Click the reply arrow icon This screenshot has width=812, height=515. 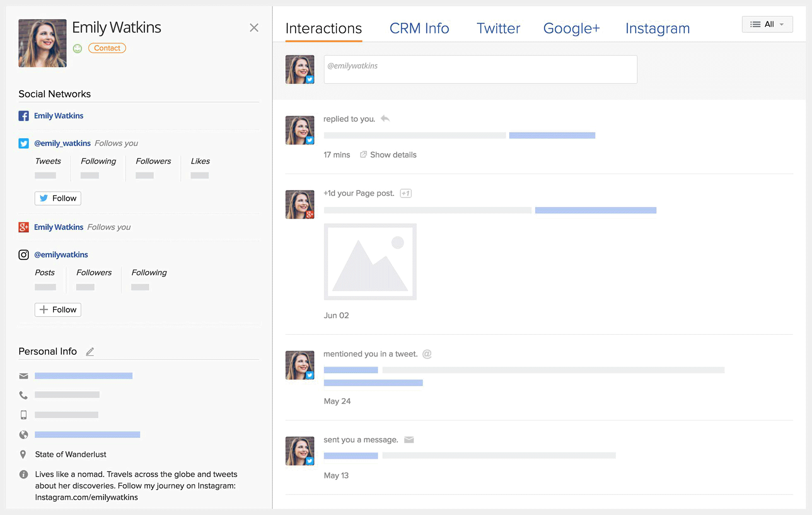(x=385, y=119)
